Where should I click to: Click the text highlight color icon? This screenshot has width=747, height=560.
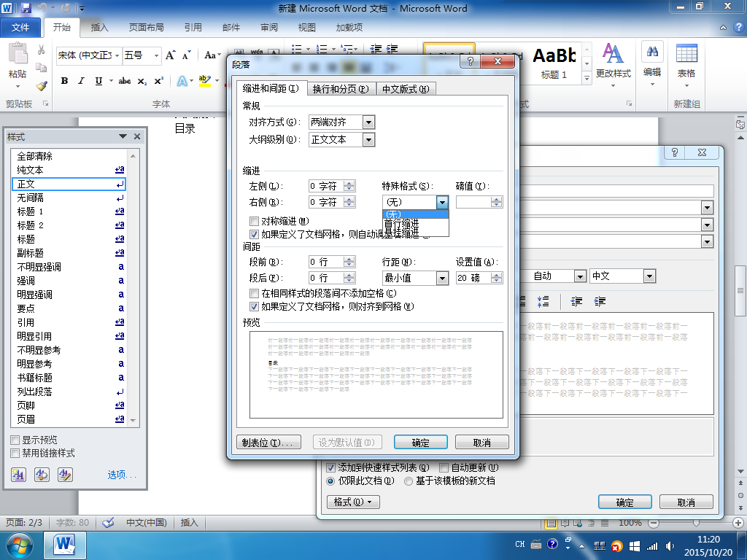pos(205,81)
